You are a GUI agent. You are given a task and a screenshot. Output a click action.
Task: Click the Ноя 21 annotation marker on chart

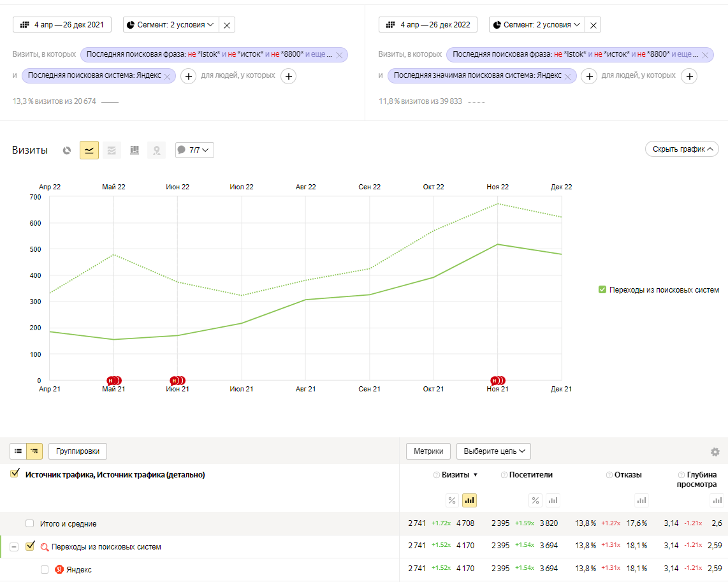pyautogui.click(x=496, y=381)
